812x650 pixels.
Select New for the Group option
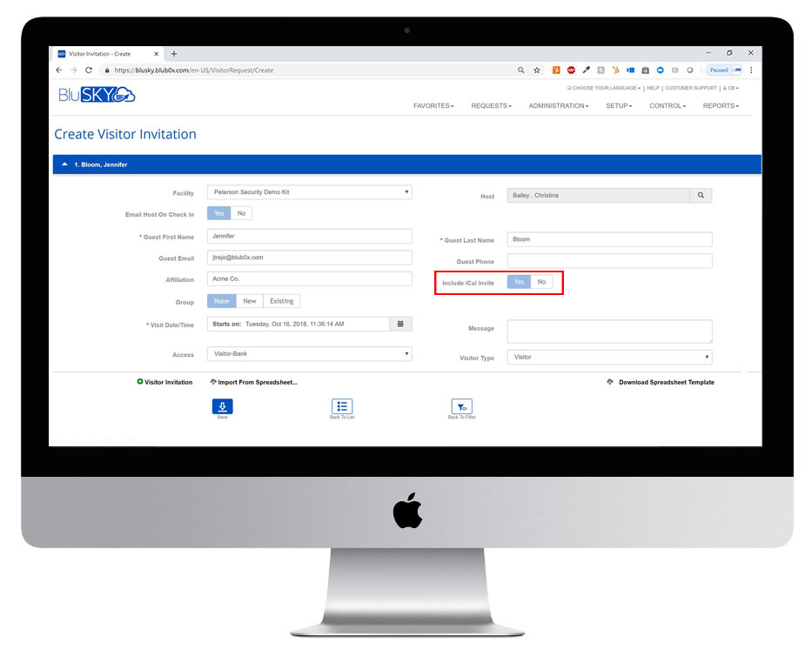click(250, 301)
